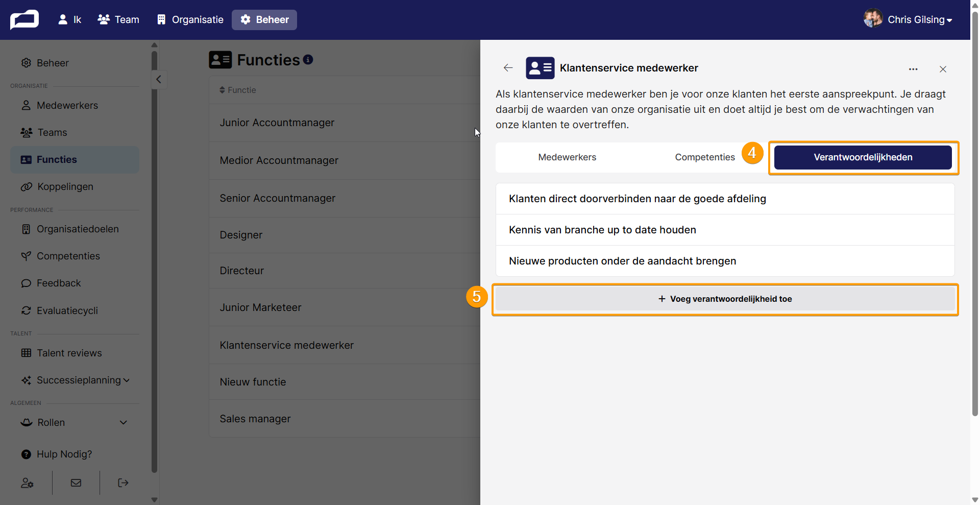Close the Klantenservice medewerker panel
The width and height of the screenshot is (980, 505).
click(943, 69)
